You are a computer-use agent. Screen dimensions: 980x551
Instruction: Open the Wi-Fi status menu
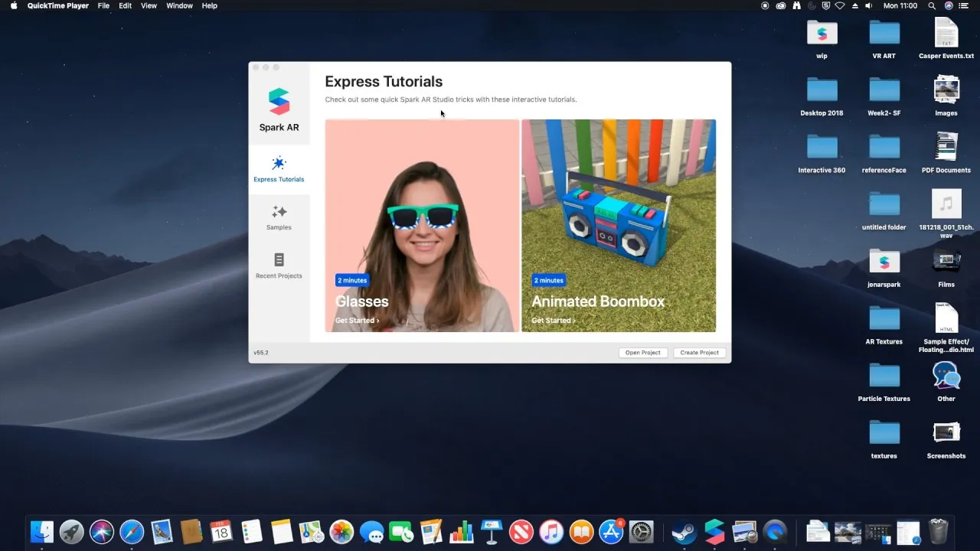[x=839, y=5]
